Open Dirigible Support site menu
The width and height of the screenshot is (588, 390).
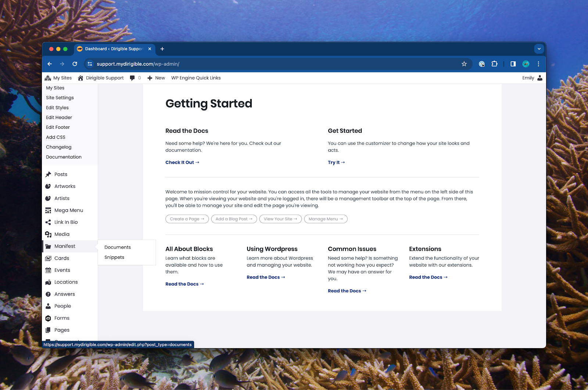coord(101,78)
